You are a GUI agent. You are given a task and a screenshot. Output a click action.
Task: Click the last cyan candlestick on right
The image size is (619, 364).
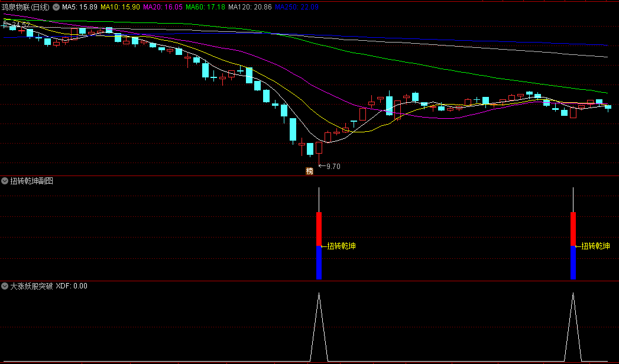(608, 108)
